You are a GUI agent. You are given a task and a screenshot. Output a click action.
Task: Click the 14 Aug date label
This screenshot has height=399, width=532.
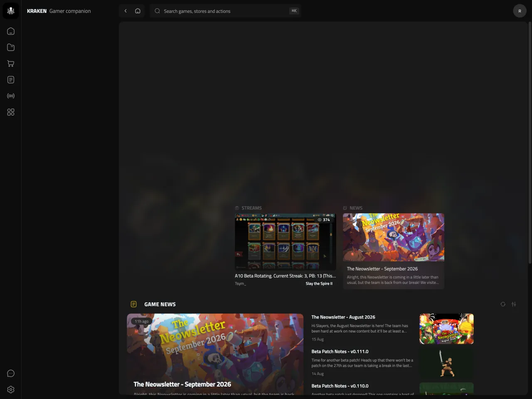318,374
